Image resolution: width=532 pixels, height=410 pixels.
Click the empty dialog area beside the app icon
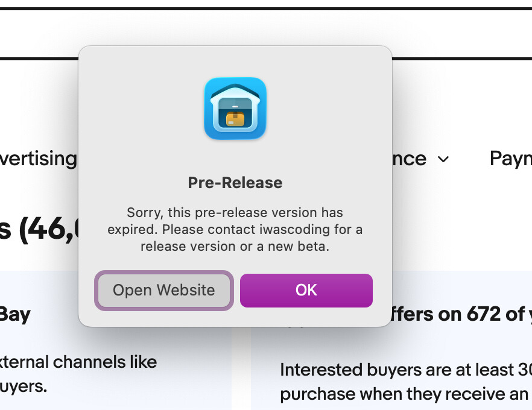point(322,109)
